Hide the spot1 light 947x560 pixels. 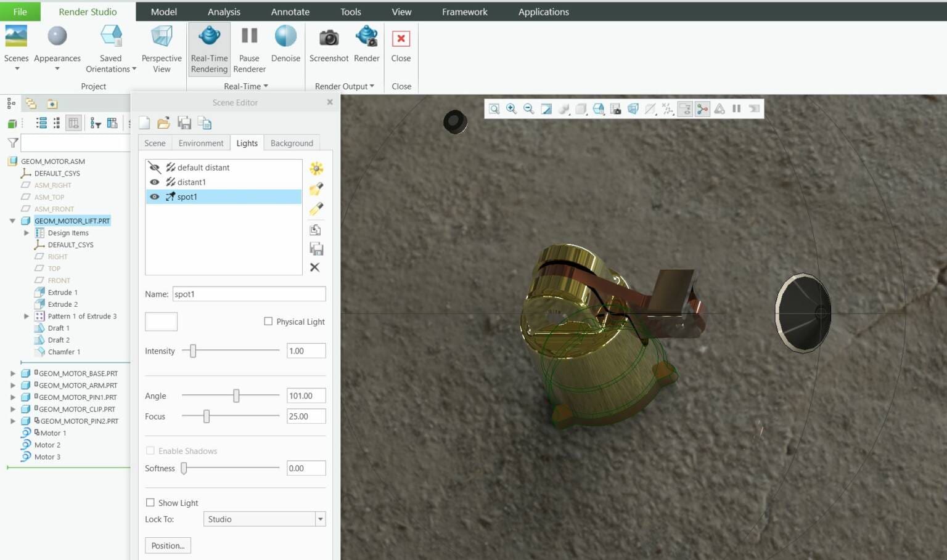click(155, 197)
